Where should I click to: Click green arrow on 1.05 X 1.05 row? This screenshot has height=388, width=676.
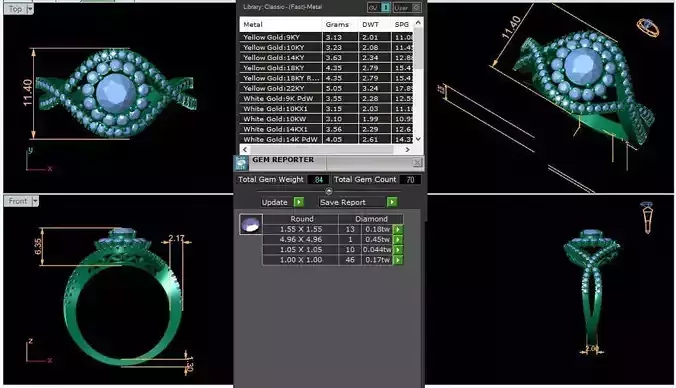397,250
